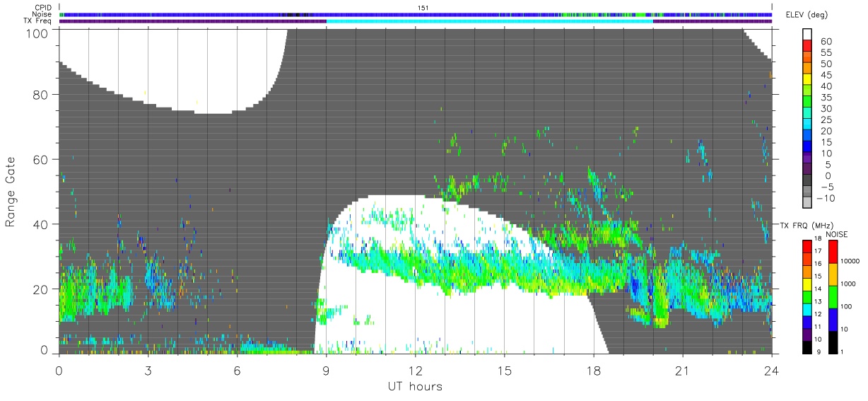Click the 100 tick label on the Range Gate axis
868x401 pixels.
click(38, 33)
